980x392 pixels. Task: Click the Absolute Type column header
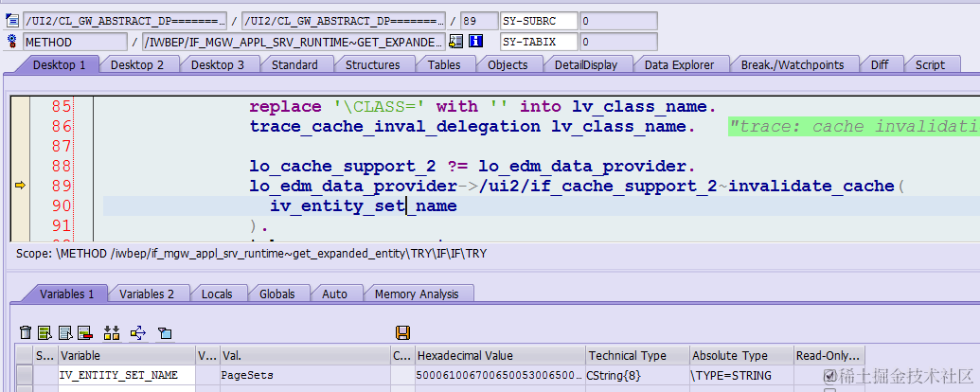tap(741, 355)
